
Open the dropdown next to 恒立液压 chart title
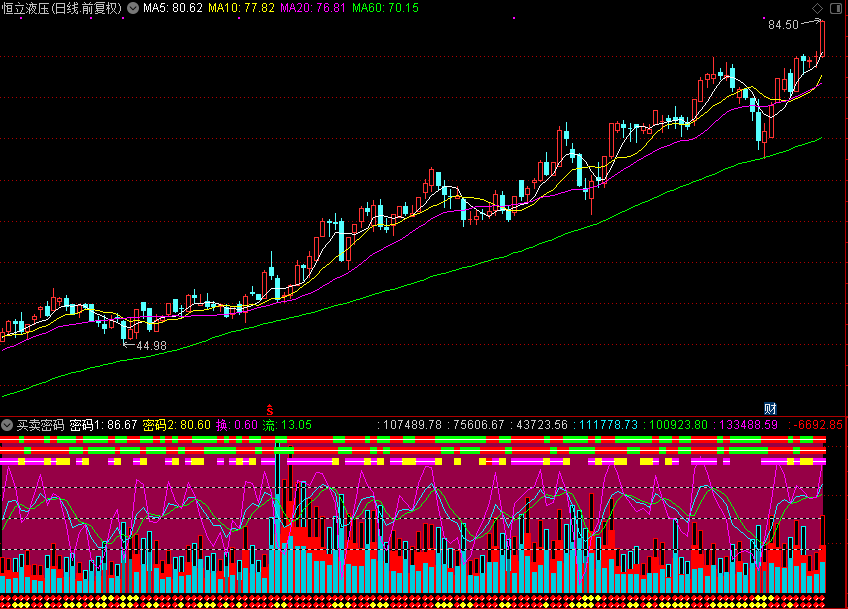[x=132, y=8]
